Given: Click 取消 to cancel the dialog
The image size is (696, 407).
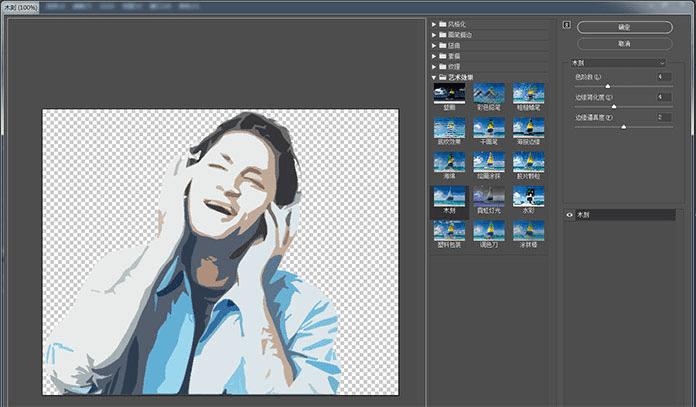Looking at the screenshot, I should click(624, 44).
